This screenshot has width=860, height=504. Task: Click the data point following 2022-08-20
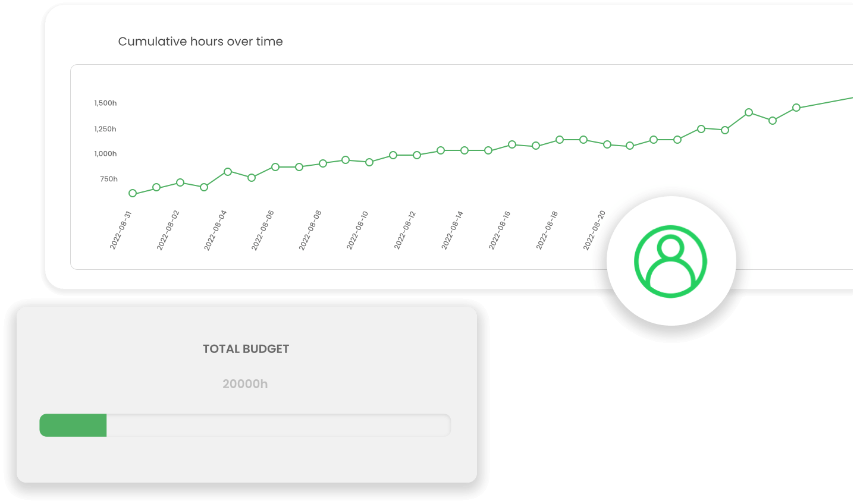630,144
